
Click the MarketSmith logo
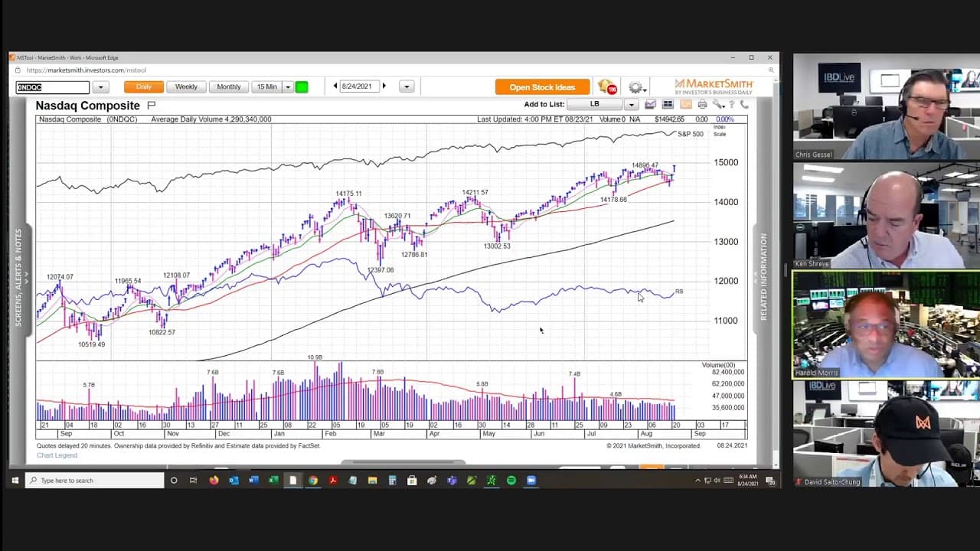click(713, 86)
